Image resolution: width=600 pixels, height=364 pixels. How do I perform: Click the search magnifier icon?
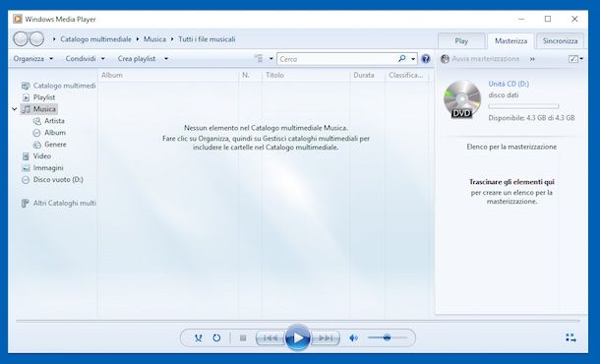[401, 59]
